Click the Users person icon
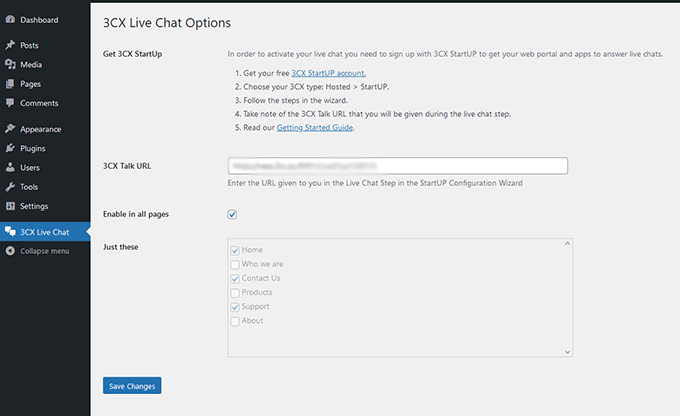 click(10, 167)
